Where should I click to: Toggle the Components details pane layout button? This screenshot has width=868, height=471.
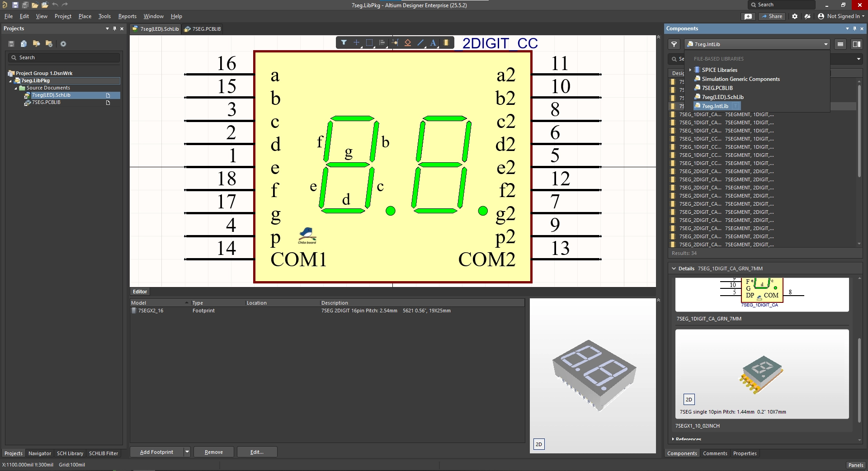click(856, 44)
